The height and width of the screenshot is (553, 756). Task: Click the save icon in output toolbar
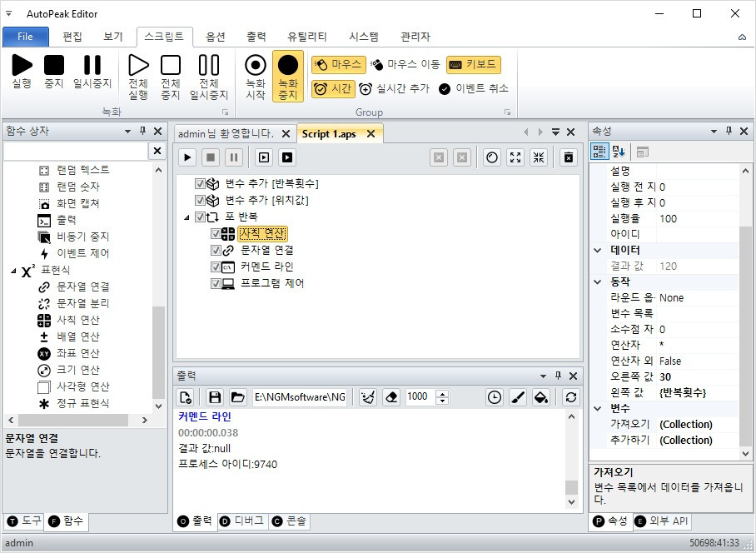215,397
